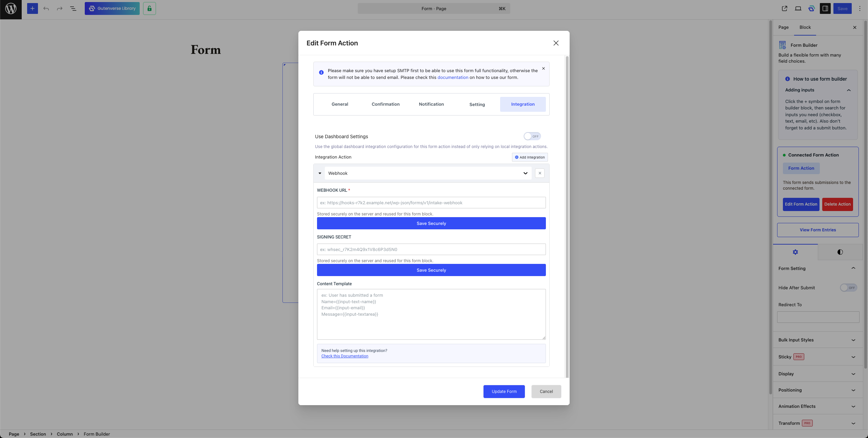Click the Form Builder block icon
The image size is (868, 438).
coord(783,45)
